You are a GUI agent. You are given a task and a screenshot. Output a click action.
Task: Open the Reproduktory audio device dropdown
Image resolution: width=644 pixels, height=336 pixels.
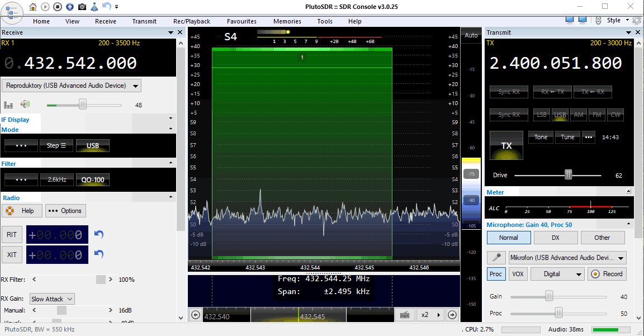72,86
